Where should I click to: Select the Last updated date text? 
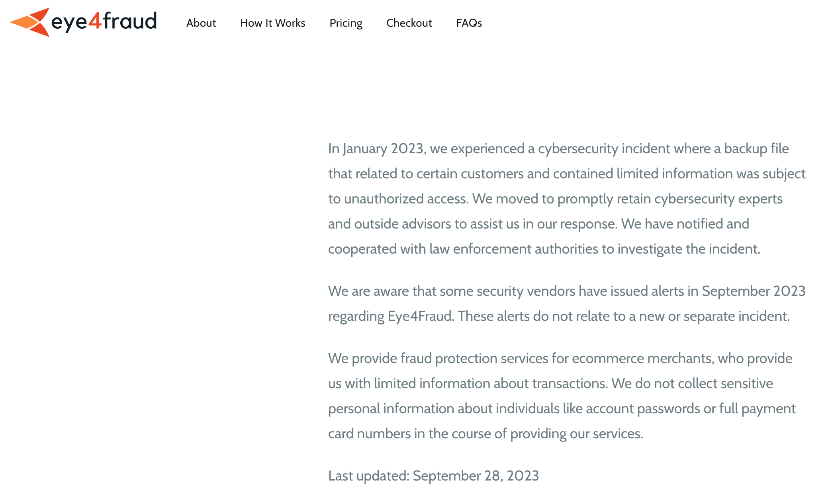pos(433,475)
